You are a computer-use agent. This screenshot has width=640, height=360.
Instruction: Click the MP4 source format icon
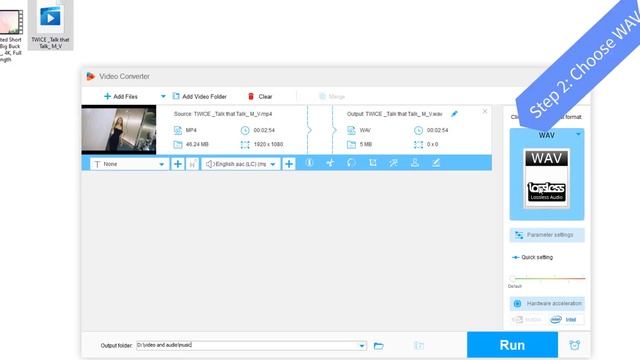[x=178, y=130]
